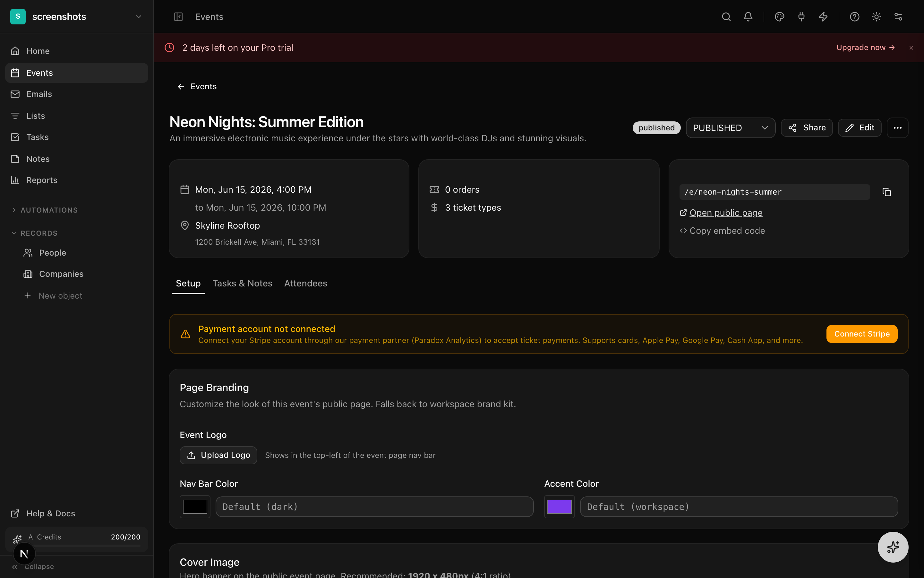Toggle light mode with the sun icon
Image resolution: width=924 pixels, height=578 pixels.
tap(876, 16)
